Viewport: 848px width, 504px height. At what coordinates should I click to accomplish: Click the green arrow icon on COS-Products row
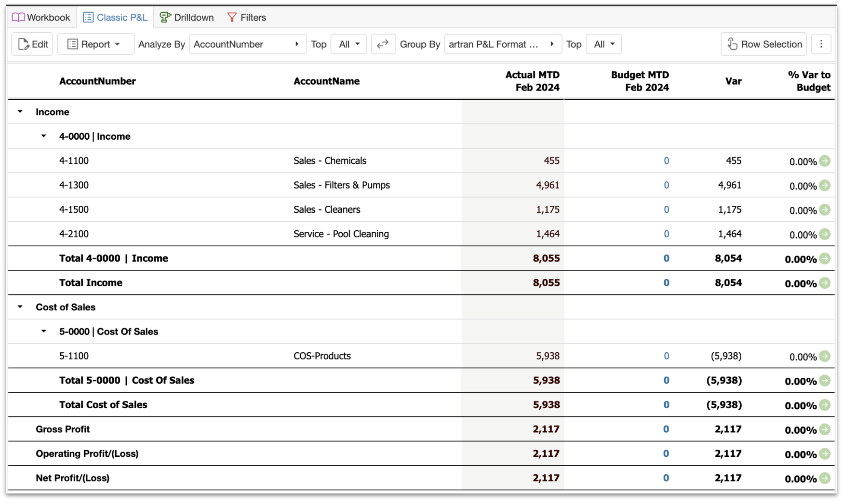pyautogui.click(x=825, y=356)
